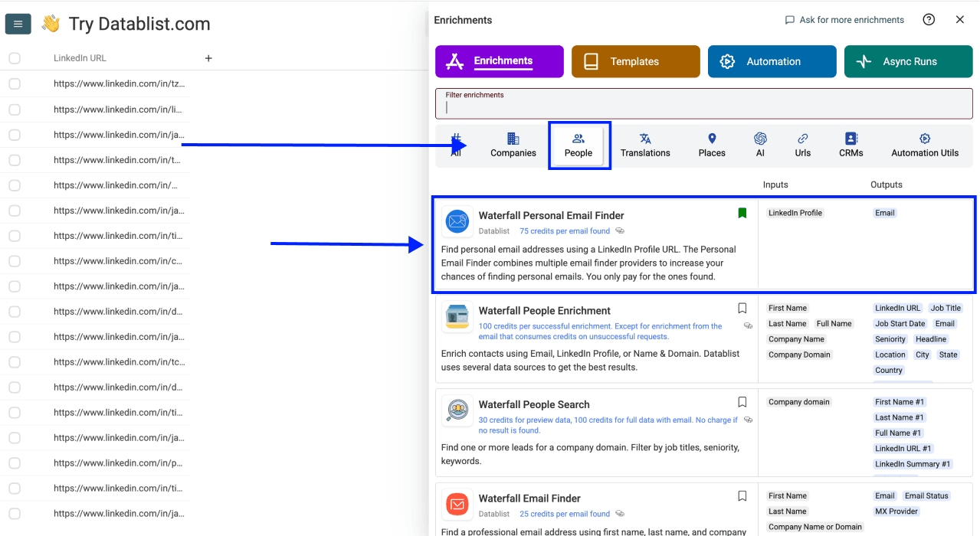This screenshot has width=980, height=536.
Task: Bookmark the Waterfall People Enrichment
Action: [742, 308]
